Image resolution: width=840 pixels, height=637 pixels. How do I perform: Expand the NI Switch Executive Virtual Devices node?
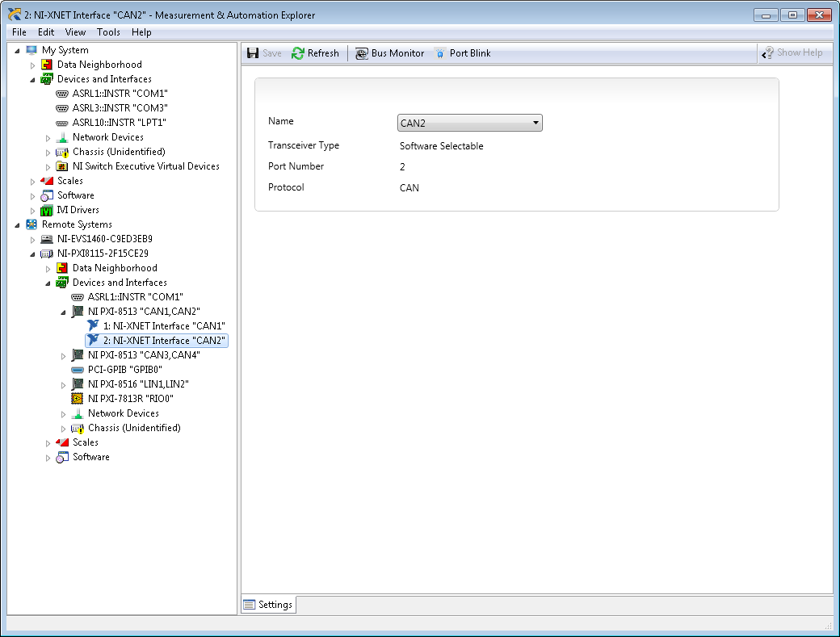(x=48, y=167)
